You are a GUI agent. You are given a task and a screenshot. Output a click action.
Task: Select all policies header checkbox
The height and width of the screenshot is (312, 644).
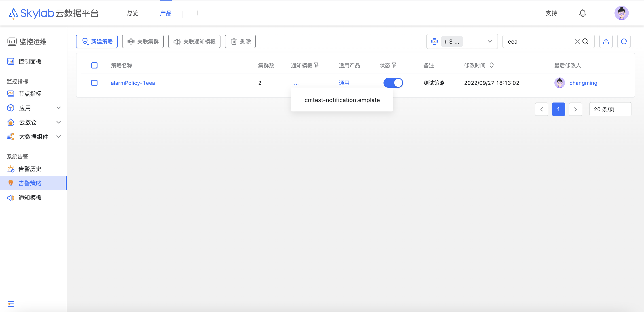[x=94, y=65]
